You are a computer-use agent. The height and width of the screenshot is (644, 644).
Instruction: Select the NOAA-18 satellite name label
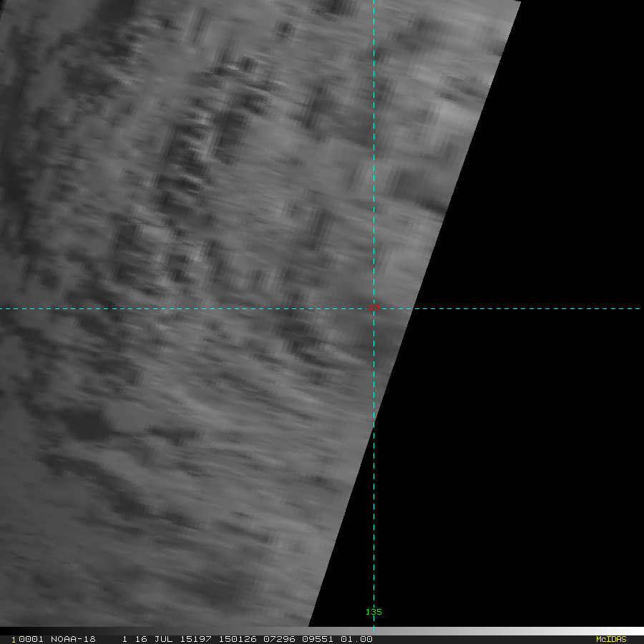pos(73,639)
